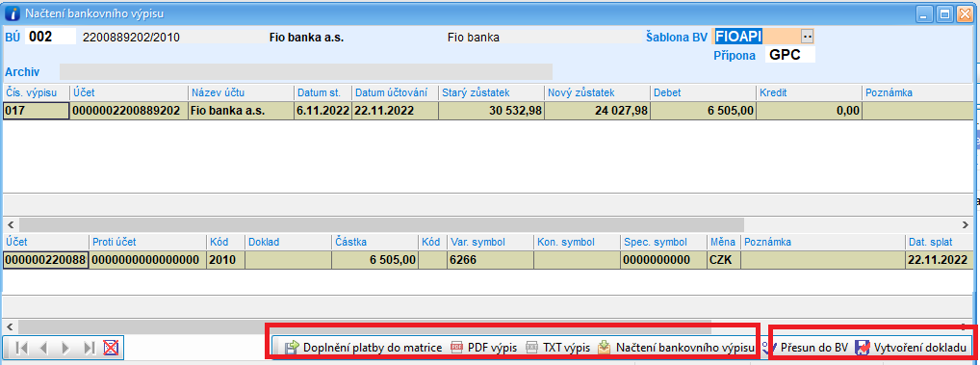The image size is (980, 365).
Task: Select Starý zůstatek cell 30 532,98
Action: point(491,112)
